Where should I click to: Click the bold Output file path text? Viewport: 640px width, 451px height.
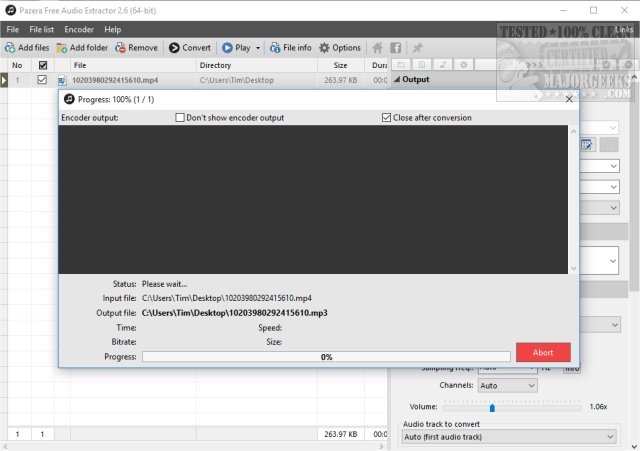click(235, 313)
